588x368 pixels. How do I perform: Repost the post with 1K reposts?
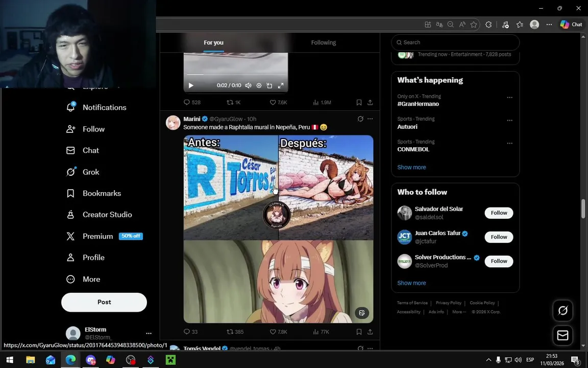234,103
